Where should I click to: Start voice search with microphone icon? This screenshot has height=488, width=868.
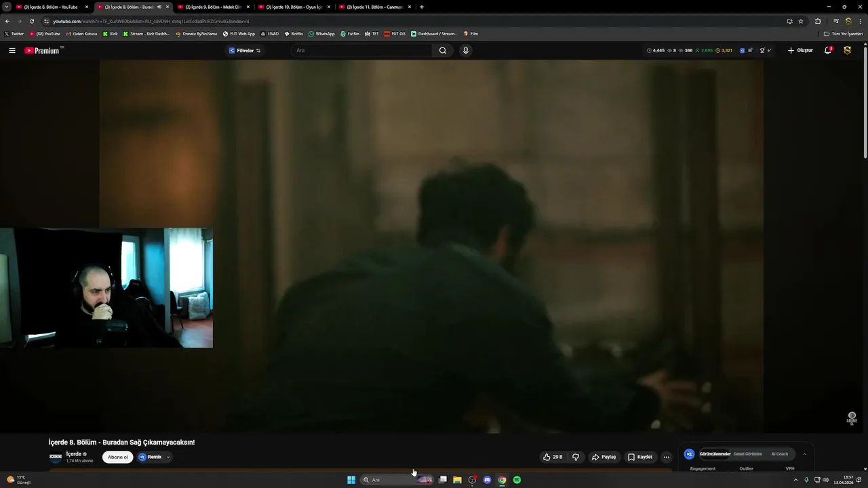[465, 51]
